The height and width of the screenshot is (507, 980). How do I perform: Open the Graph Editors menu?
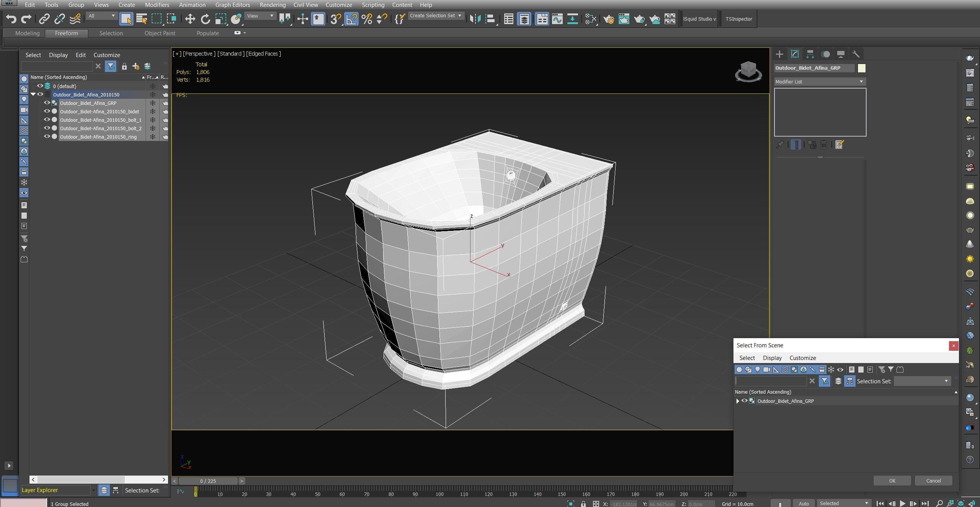[232, 5]
